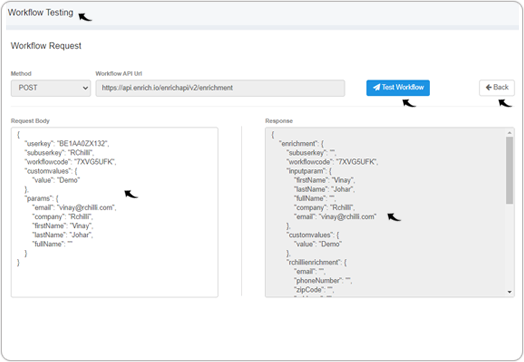Click the rchillienrichment line in Response
524x362 pixels.
(x=316, y=262)
